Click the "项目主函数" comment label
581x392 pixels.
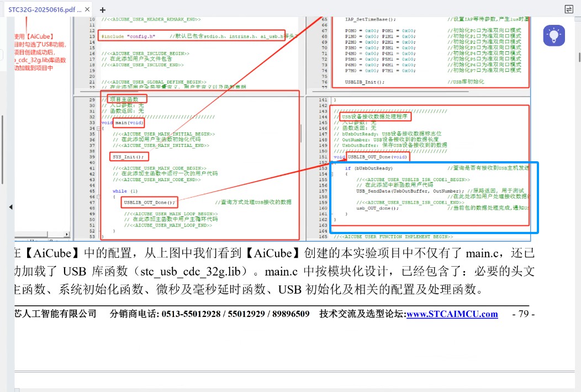pyautogui.click(x=124, y=99)
